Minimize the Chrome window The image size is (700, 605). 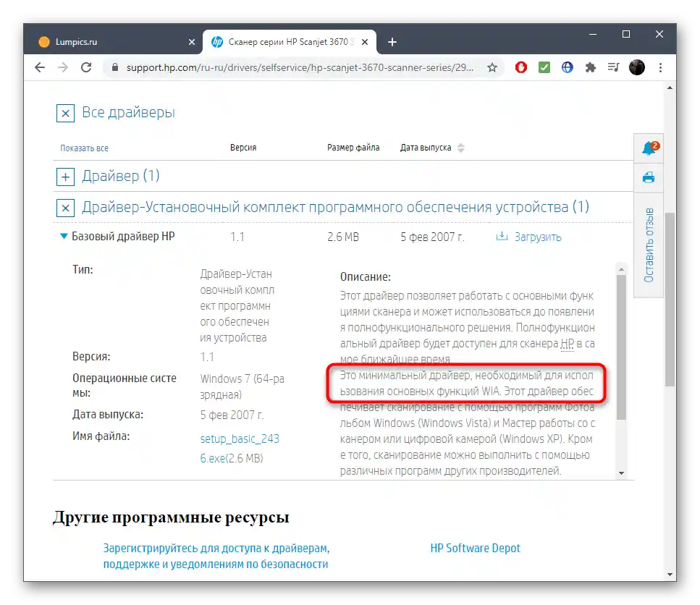pyautogui.click(x=593, y=34)
